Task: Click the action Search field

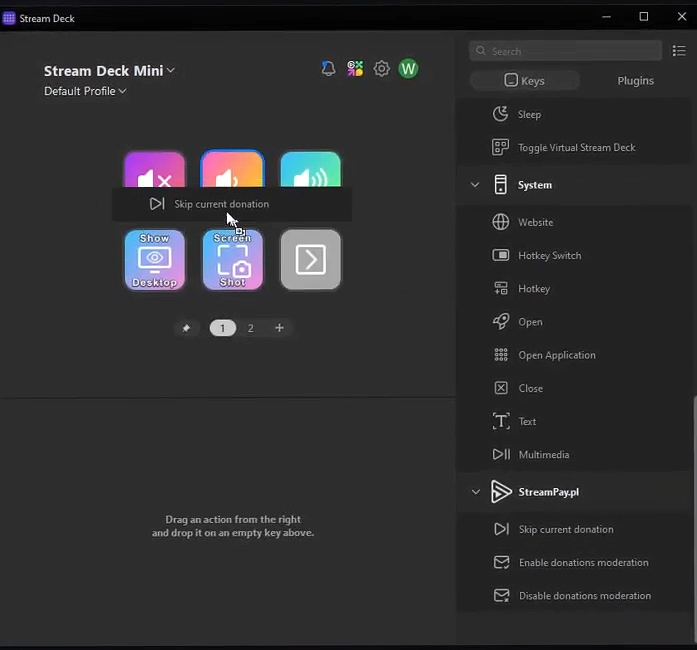Action: 565,51
